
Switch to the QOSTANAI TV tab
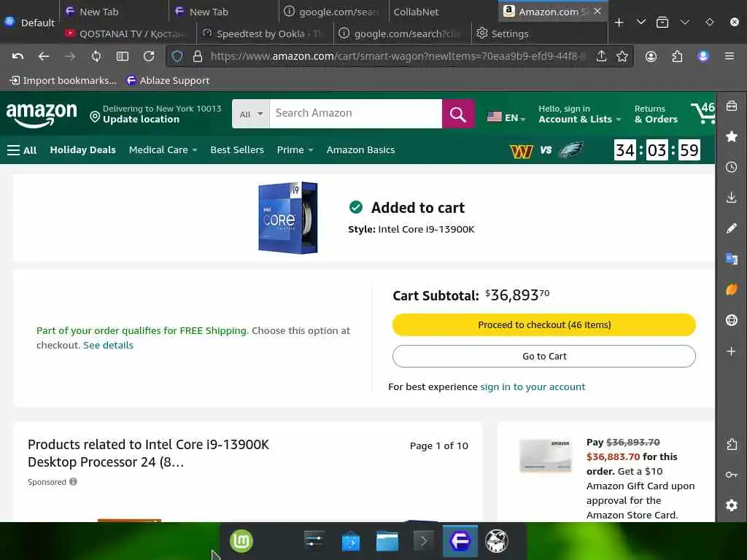128,34
